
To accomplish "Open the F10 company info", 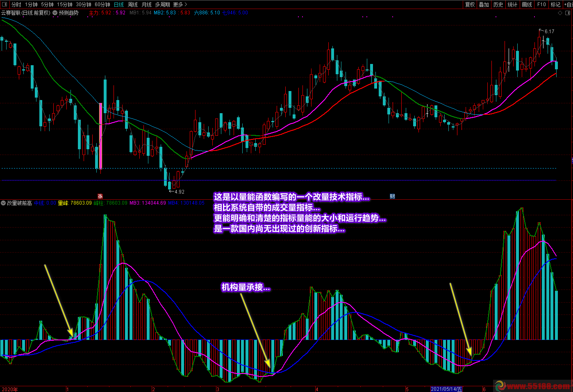I will 541,5.
